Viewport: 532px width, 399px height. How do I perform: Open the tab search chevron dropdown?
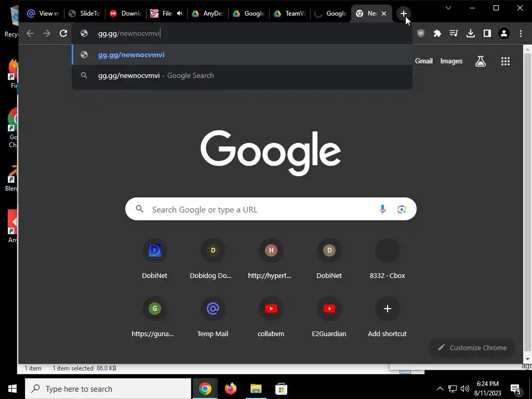coord(448,8)
